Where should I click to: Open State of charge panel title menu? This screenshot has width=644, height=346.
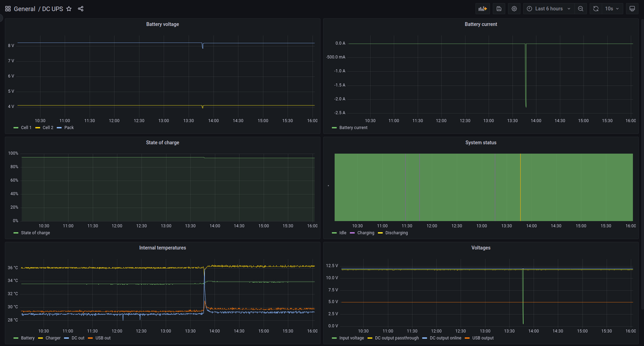tap(163, 143)
